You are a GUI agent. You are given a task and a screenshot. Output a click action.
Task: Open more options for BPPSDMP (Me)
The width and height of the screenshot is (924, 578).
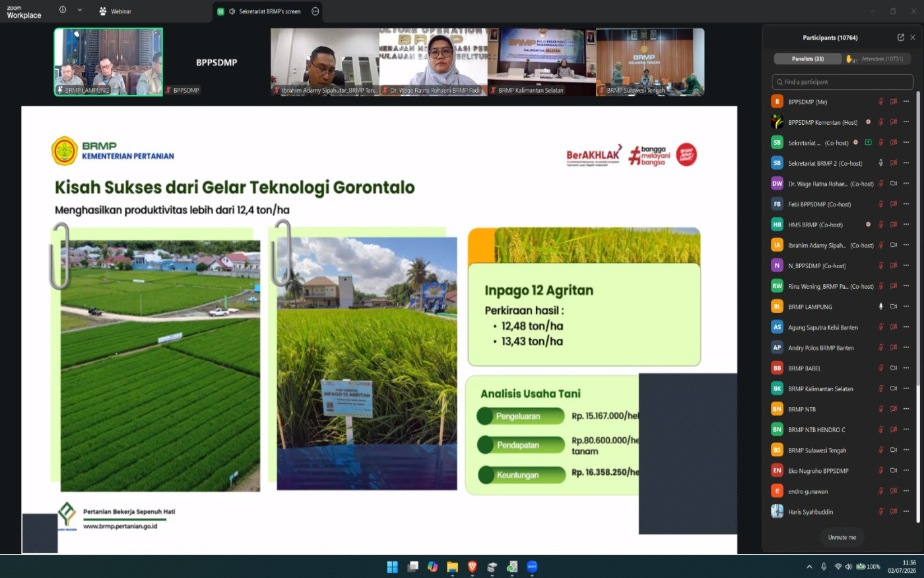click(x=906, y=102)
